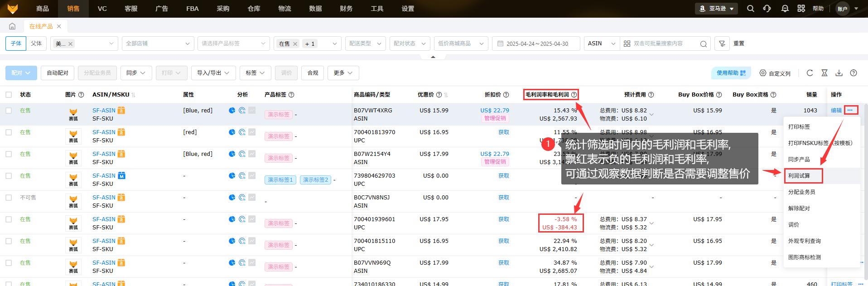
Task: Click the 自动配对 button
Action: (58, 73)
